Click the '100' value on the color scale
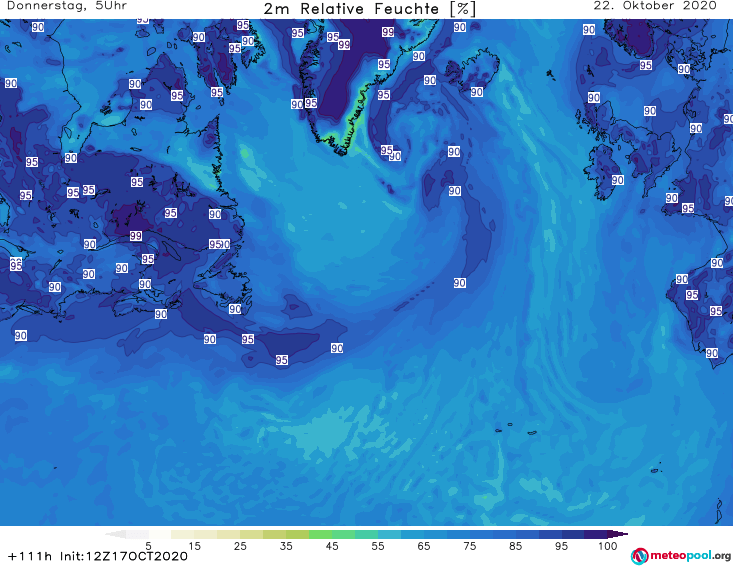This screenshot has width=733, height=566. coord(608,546)
